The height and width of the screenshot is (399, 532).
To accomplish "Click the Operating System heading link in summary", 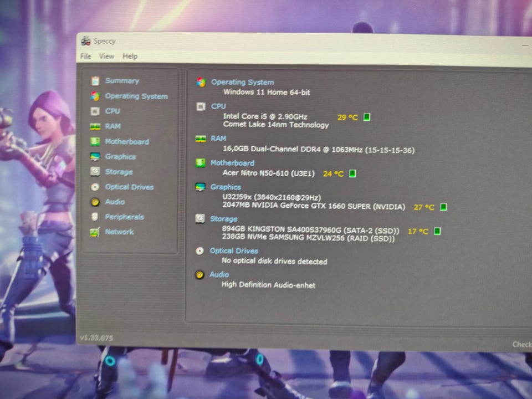I will 243,82.
